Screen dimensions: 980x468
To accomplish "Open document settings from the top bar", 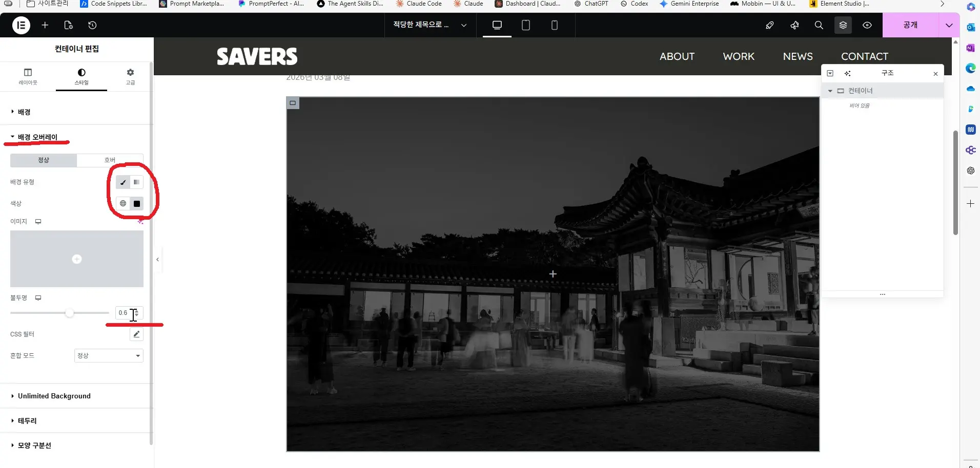I will click(69, 25).
